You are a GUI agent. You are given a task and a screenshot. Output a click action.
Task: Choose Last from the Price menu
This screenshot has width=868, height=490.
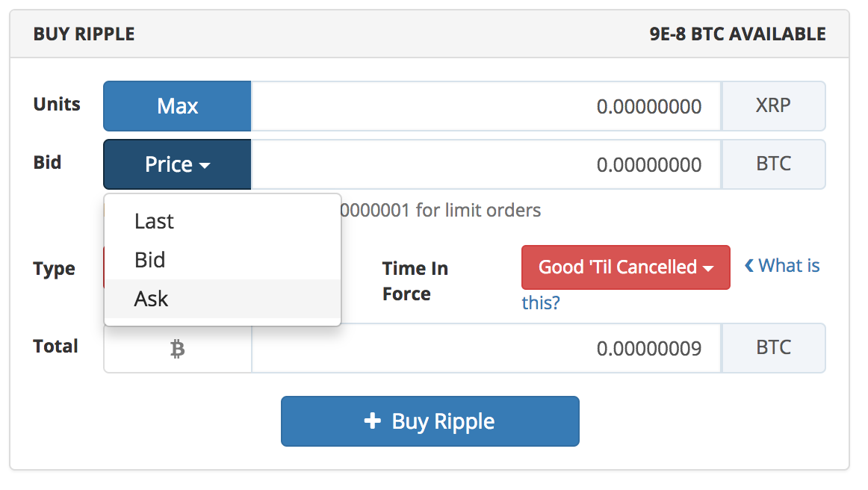pyautogui.click(x=154, y=221)
